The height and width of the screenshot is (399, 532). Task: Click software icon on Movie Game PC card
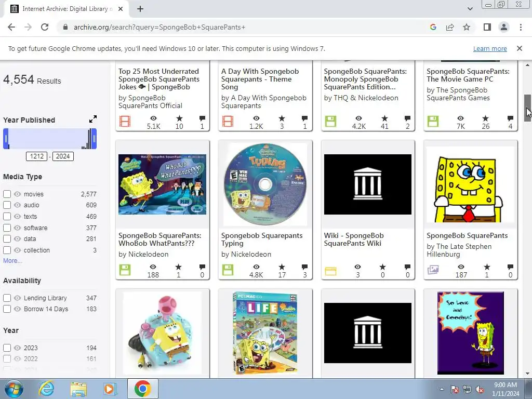tap(433, 121)
